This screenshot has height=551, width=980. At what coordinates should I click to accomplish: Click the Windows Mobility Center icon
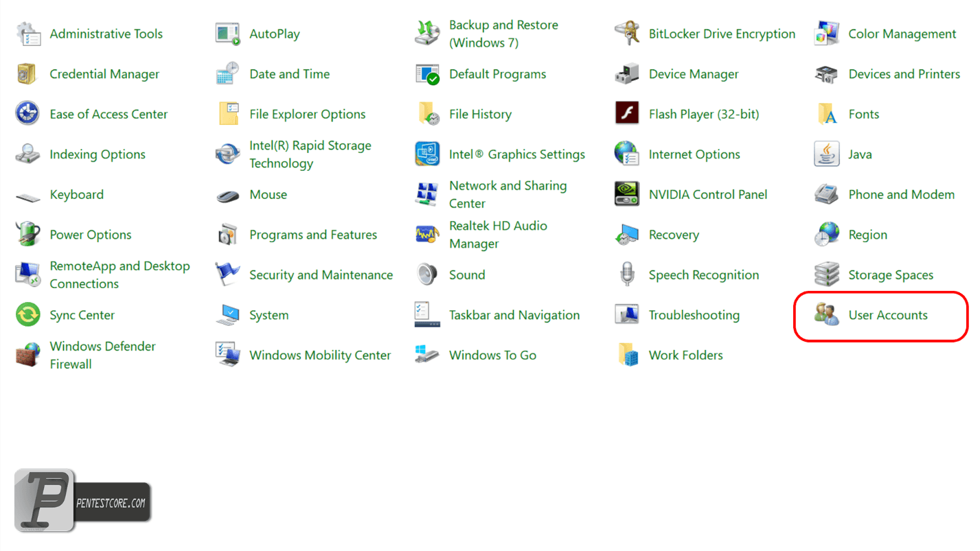click(227, 355)
